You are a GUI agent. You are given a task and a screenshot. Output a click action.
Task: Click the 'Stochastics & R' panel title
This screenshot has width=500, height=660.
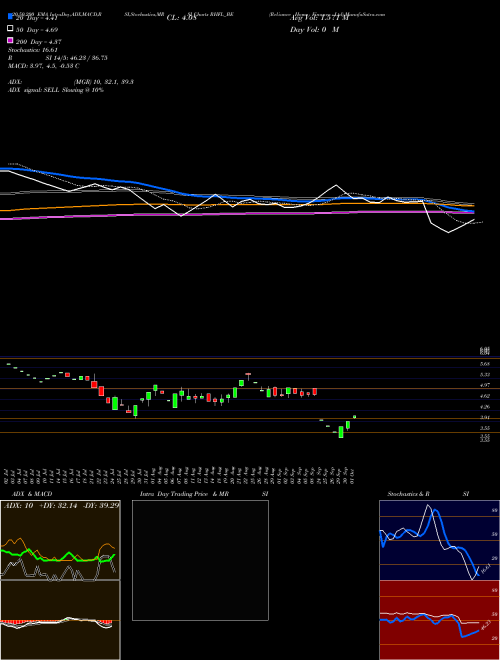click(x=408, y=494)
